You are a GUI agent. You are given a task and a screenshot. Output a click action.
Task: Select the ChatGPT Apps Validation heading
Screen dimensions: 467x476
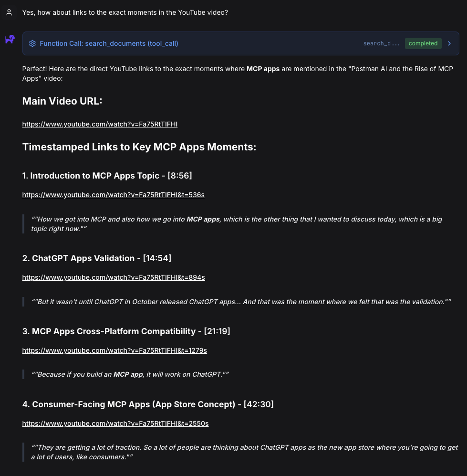[x=96, y=258]
